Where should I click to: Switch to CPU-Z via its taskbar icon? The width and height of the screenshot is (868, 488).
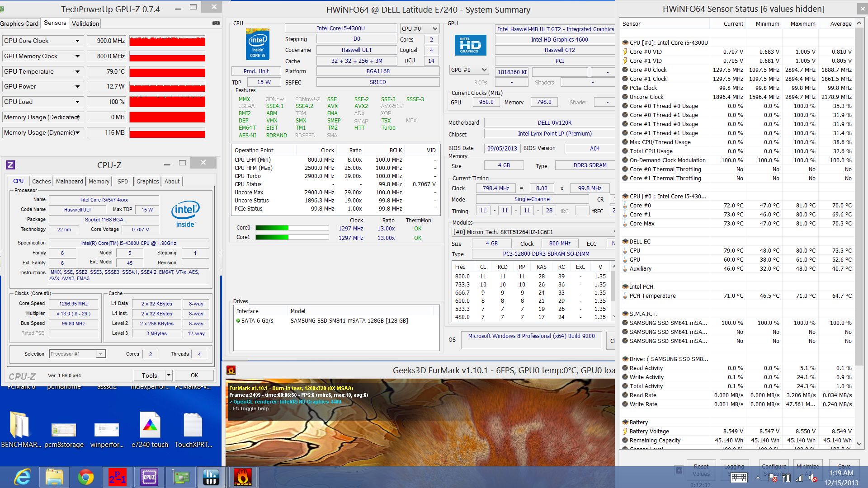[x=149, y=477]
